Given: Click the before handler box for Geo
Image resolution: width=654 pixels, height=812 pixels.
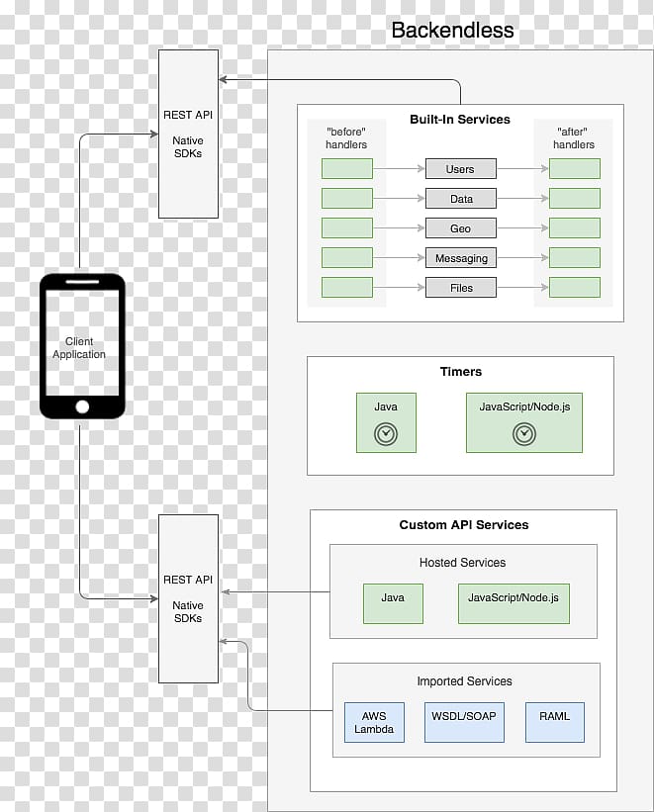Looking at the screenshot, I should click(x=347, y=227).
